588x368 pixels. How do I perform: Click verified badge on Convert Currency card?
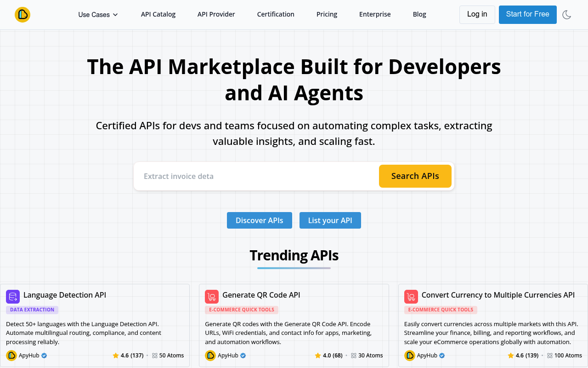pyautogui.click(x=442, y=356)
